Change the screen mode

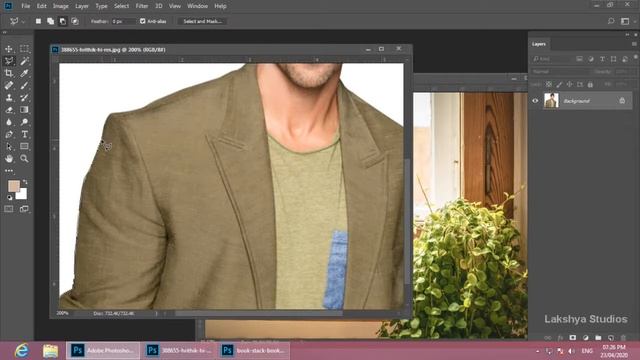[x=24, y=209]
